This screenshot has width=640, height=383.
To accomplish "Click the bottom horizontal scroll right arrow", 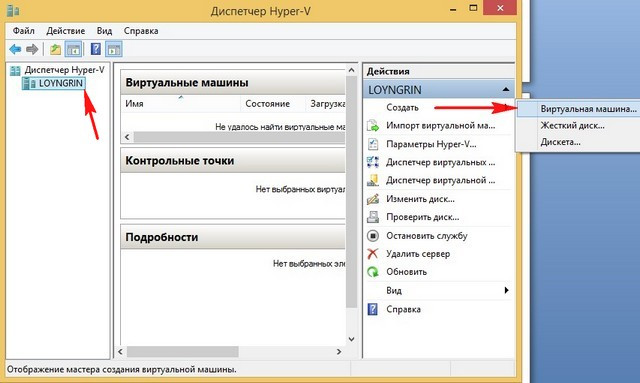I will pyautogui.click(x=339, y=352).
